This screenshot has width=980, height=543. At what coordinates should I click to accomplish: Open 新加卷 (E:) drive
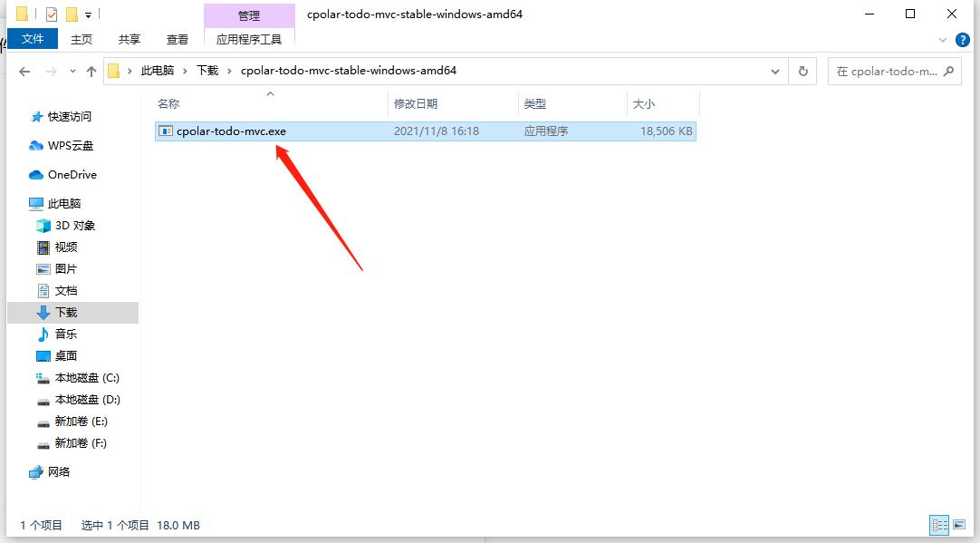[81, 421]
